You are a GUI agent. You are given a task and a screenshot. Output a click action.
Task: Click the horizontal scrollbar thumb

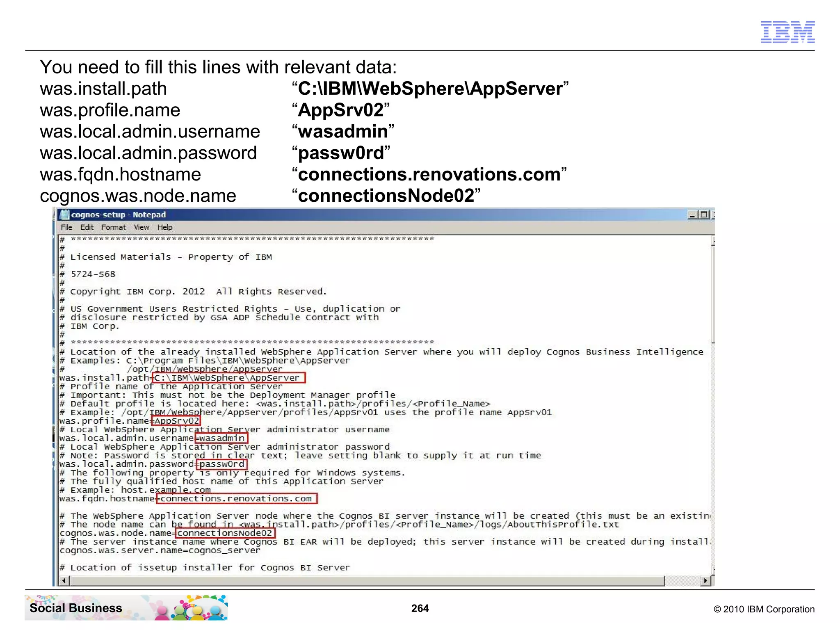tap(367, 581)
